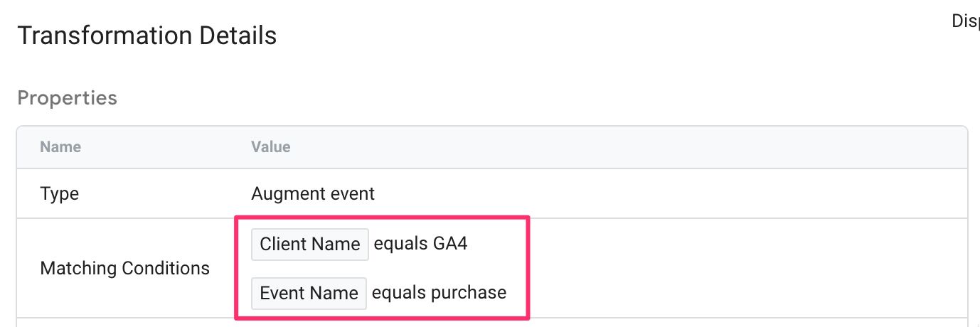Screen dimensions: 980x327
Task: Click the Value column header
Action: (x=270, y=147)
